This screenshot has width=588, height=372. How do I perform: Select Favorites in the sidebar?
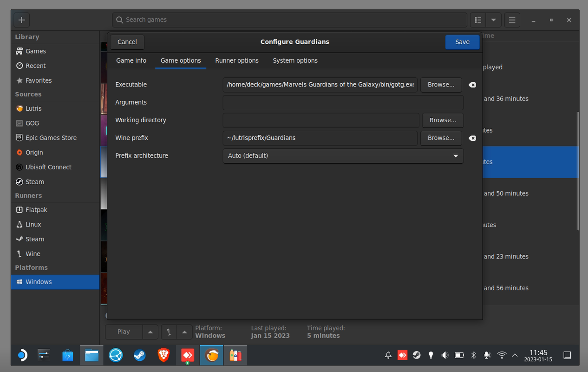coord(55,80)
